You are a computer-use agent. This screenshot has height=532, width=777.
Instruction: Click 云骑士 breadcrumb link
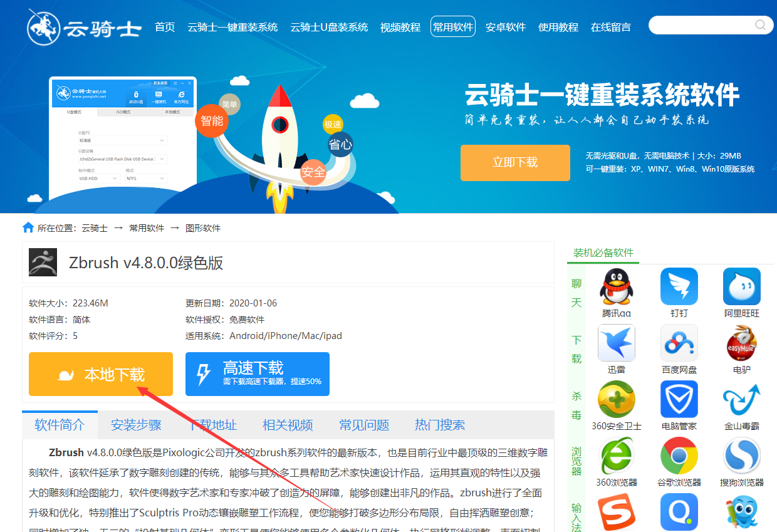tap(95, 228)
